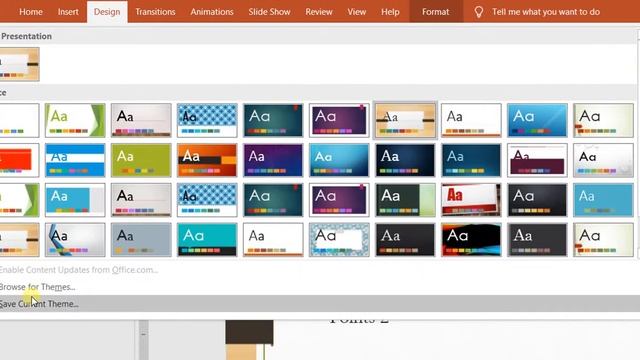
Task: Apply the black theme with red and blue streaks
Action: pyautogui.click(x=471, y=240)
